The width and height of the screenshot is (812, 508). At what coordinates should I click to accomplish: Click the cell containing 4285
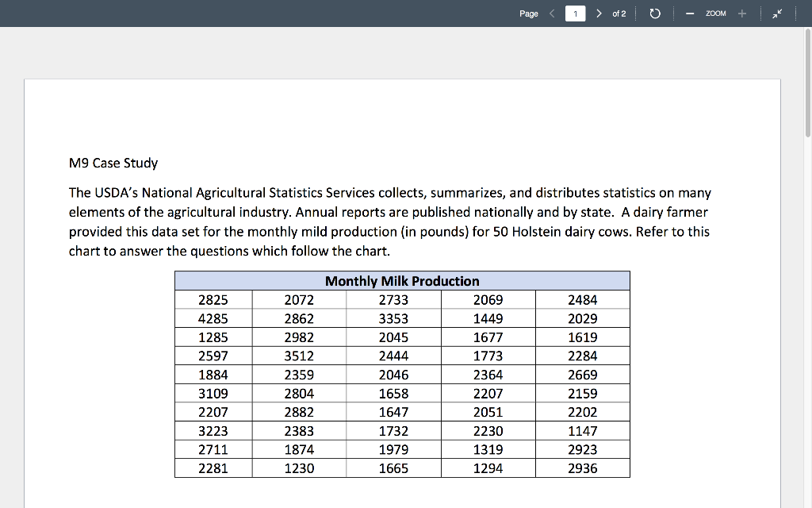(x=213, y=318)
